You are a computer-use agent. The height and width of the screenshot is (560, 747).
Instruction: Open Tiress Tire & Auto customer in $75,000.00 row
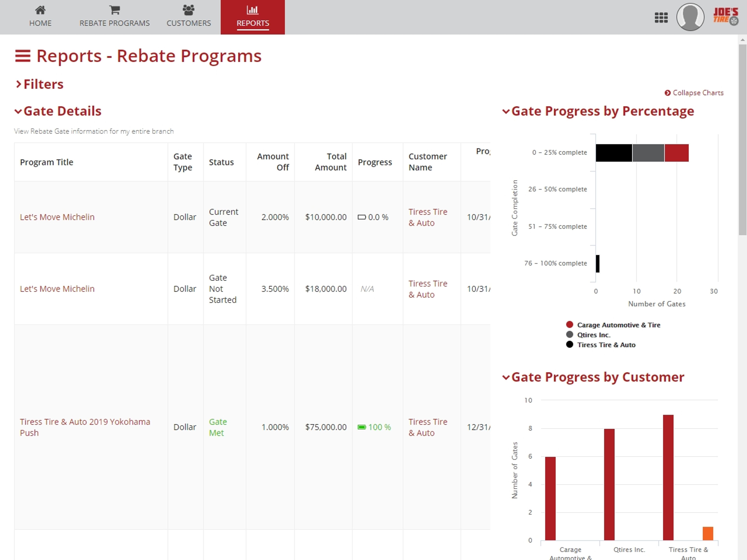[428, 427]
